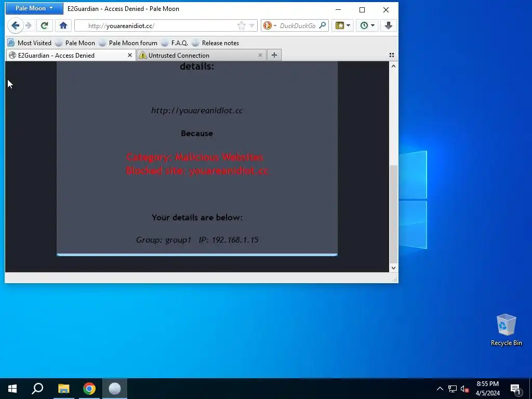Image resolution: width=532 pixels, height=399 pixels.
Task: Open the downloads panel
Action: [x=389, y=25]
